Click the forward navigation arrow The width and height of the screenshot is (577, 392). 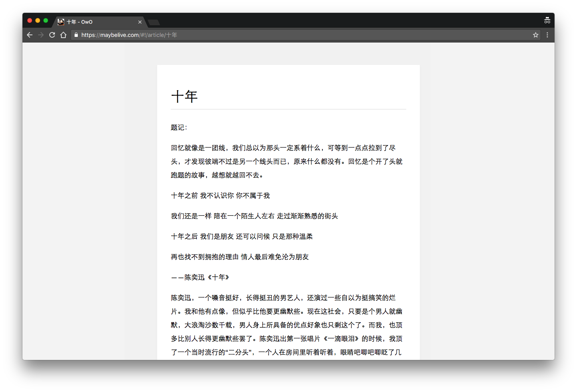coord(41,35)
